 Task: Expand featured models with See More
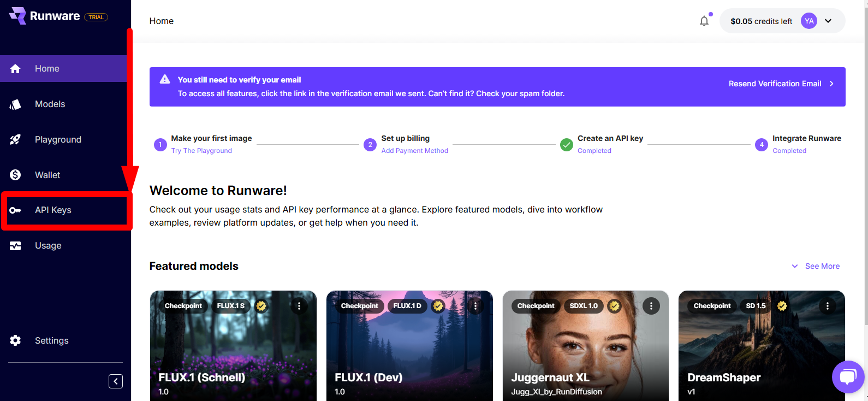pos(816,266)
